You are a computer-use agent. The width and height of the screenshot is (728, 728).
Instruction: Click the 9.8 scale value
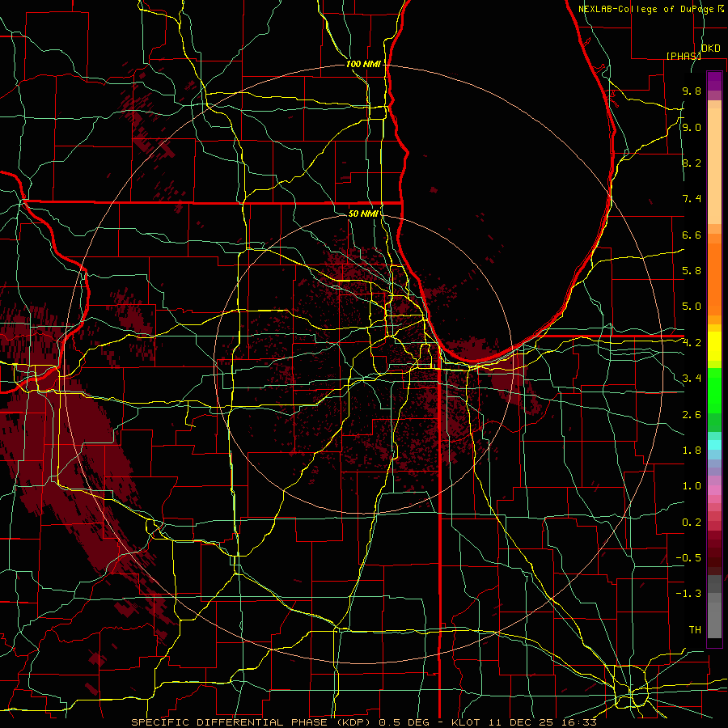pyautogui.click(x=692, y=91)
